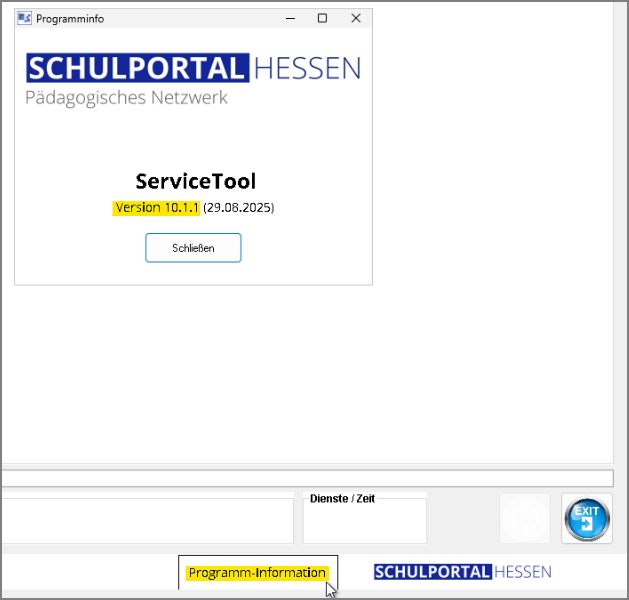Click the Programminfo title bar text

pyautogui.click(x=70, y=19)
